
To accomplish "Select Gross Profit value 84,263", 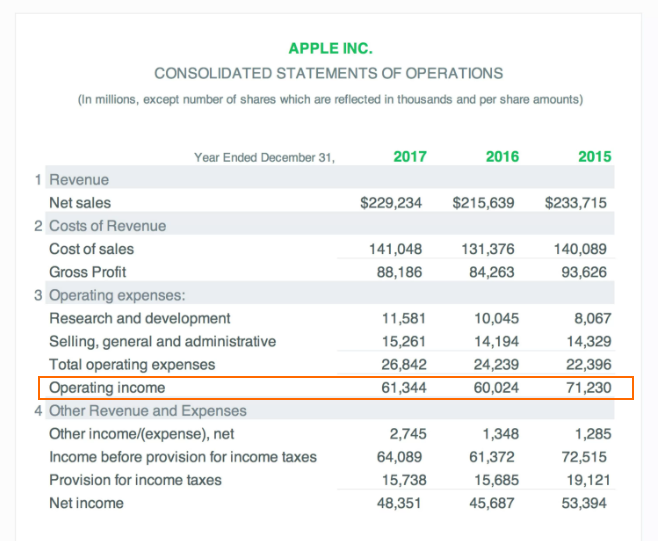I will click(x=491, y=272).
